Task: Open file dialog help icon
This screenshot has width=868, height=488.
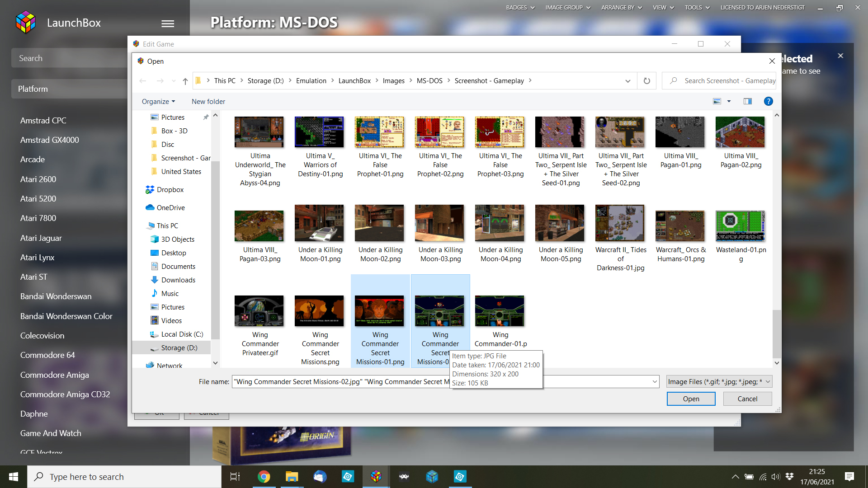Action: tap(768, 102)
